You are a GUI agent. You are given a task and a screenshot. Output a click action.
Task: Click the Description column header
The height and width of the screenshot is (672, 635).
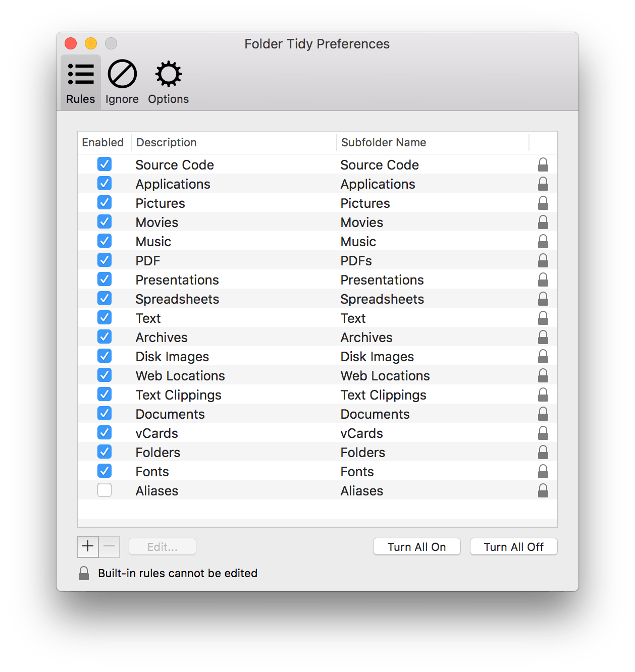tap(167, 142)
